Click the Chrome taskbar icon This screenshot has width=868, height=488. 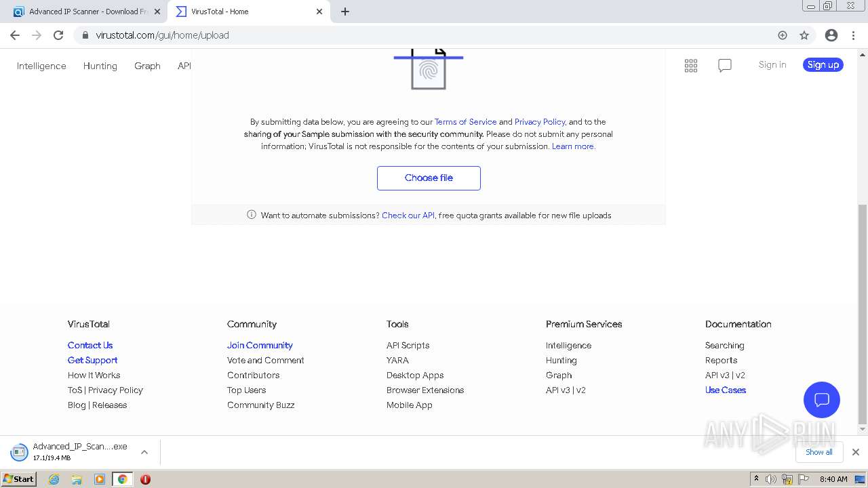coord(122,479)
